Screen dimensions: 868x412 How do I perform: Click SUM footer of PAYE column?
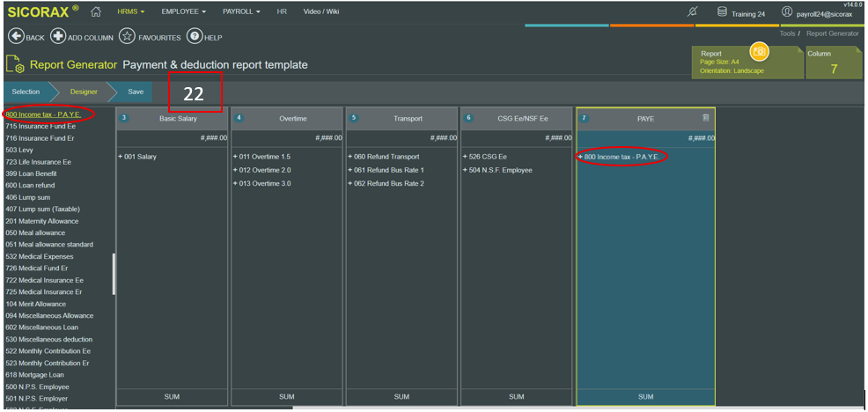[x=645, y=397]
